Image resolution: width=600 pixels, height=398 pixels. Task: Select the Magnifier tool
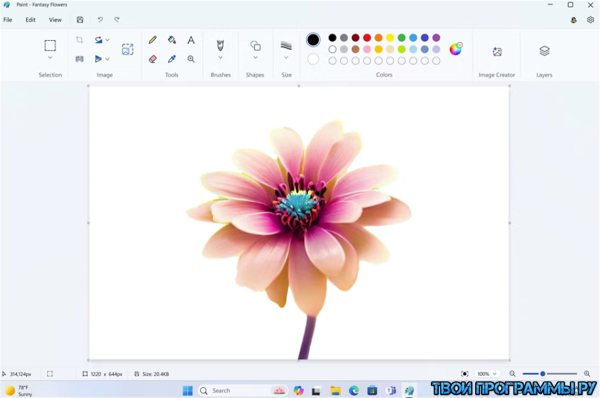coord(191,59)
